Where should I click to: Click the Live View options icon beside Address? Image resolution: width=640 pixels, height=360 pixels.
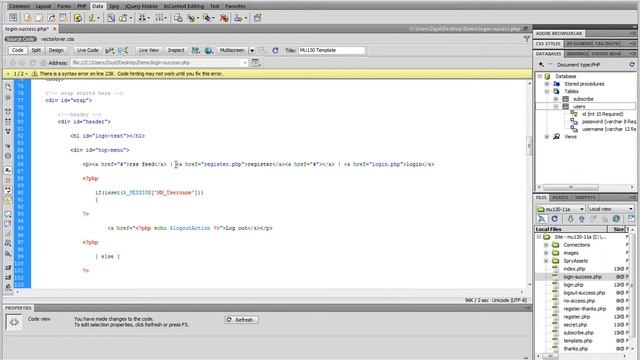coord(256,63)
